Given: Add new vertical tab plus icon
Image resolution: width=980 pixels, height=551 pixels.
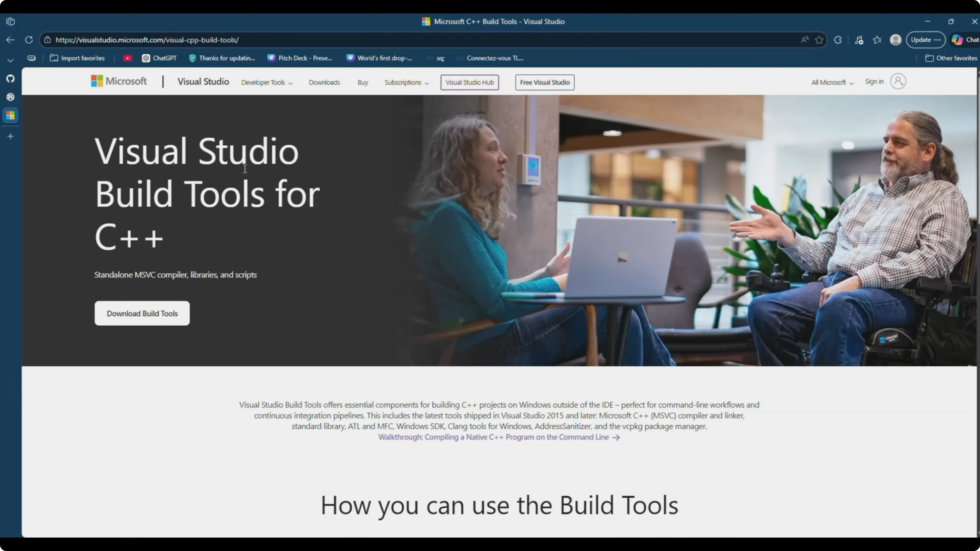Looking at the screenshot, I should pos(10,136).
